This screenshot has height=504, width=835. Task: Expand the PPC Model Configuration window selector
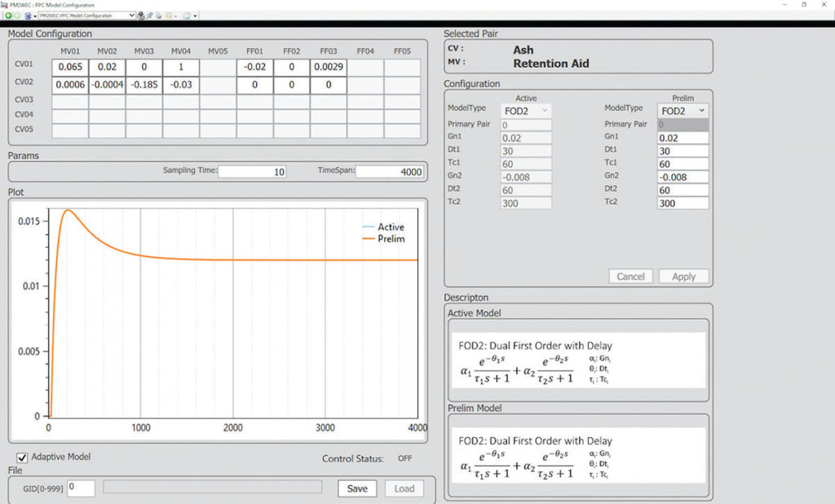pyautogui.click(x=131, y=15)
